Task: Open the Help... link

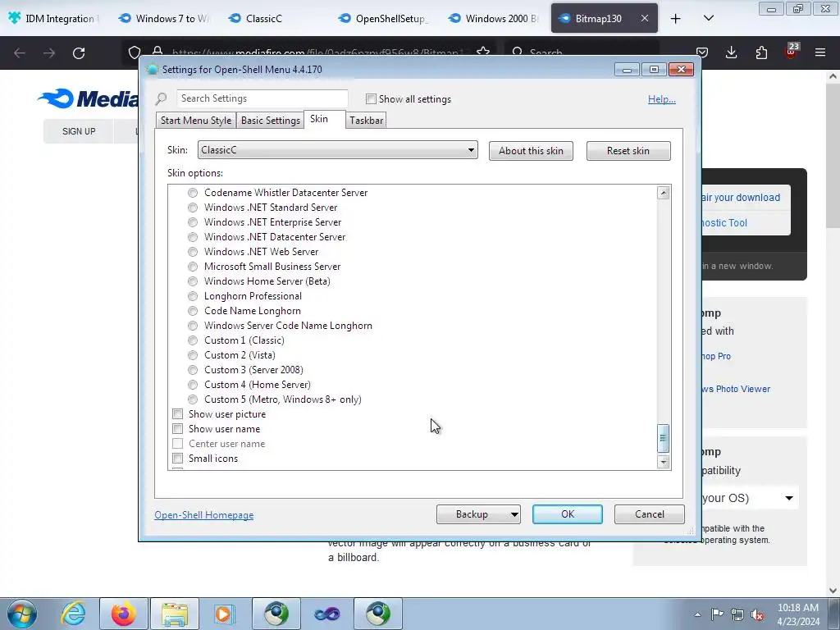Action: pos(662,99)
